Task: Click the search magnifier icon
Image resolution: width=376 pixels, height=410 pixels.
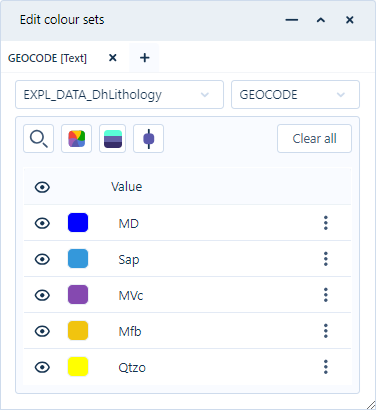Action: (x=38, y=139)
